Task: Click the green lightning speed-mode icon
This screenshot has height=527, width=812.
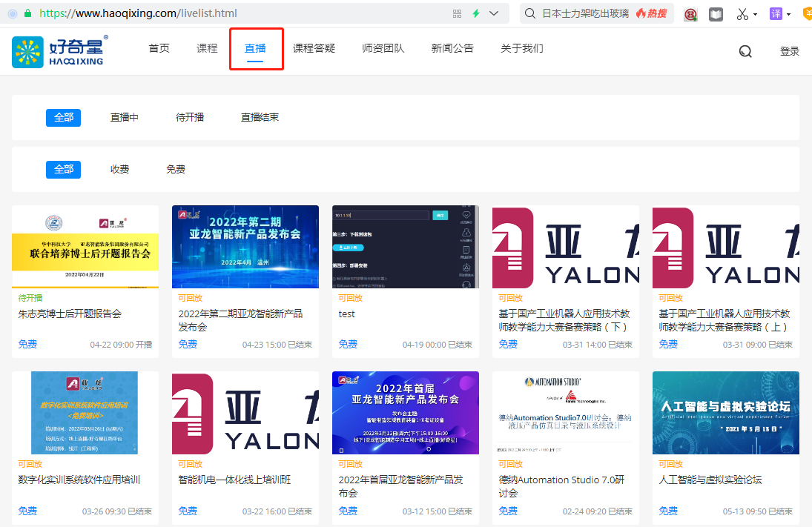Action: point(475,13)
